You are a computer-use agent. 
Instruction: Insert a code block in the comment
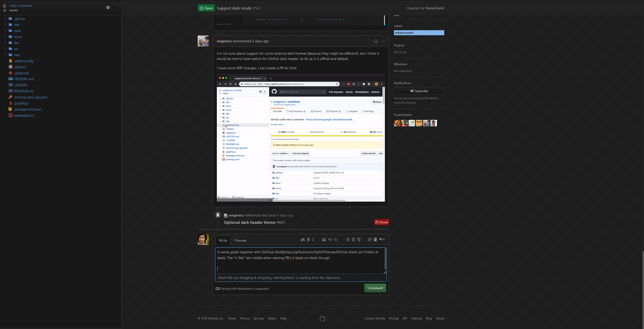[330, 239]
